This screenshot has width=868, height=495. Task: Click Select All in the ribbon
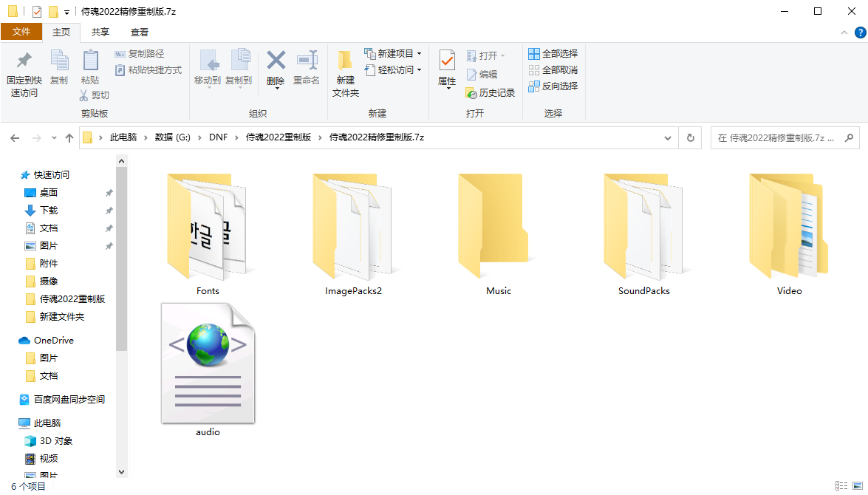553,54
